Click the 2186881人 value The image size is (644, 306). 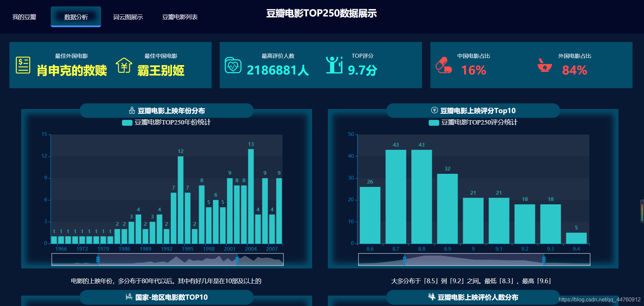pyautogui.click(x=278, y=70)
